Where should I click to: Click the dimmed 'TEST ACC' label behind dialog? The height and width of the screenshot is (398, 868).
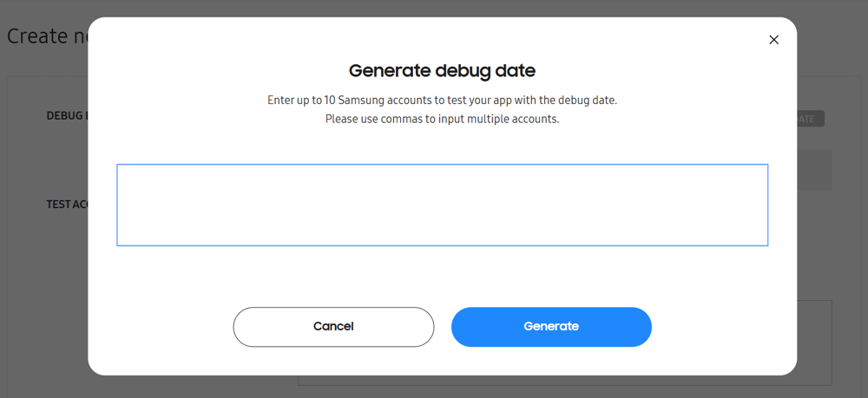point(67,205)
